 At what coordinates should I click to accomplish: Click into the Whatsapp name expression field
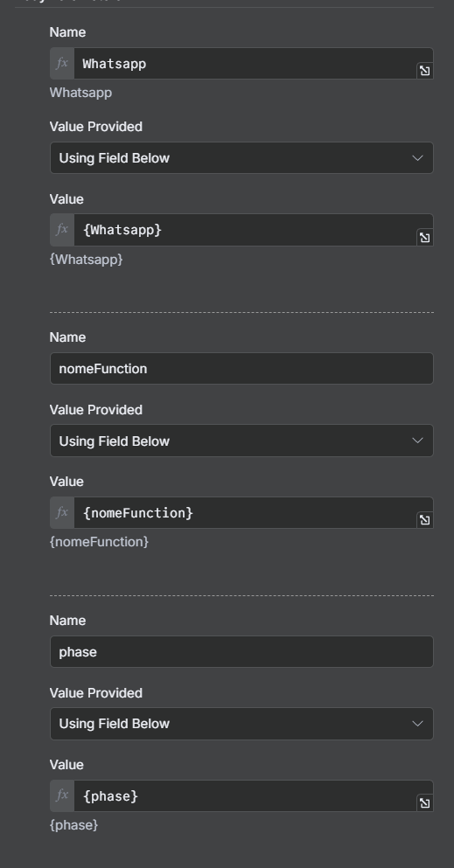click(x=245, y=63)
